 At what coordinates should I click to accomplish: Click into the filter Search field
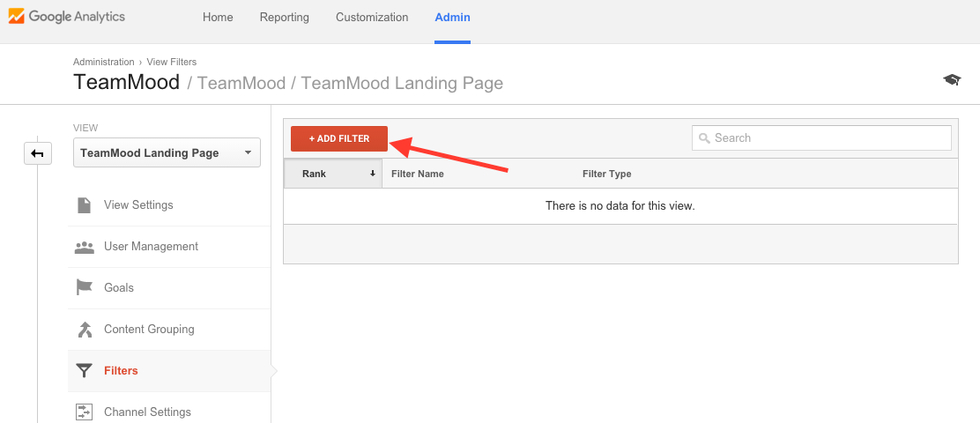(x=821, y=138)
